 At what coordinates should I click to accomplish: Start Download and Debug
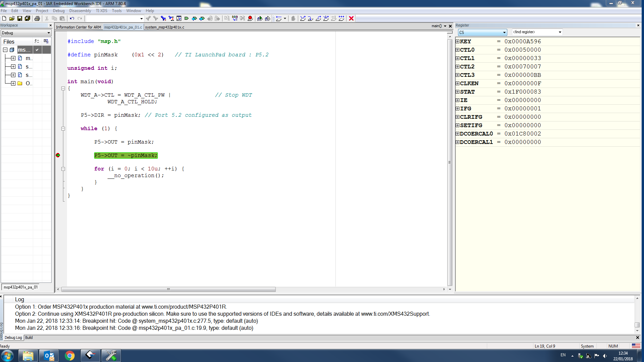(x=260, y=18)
